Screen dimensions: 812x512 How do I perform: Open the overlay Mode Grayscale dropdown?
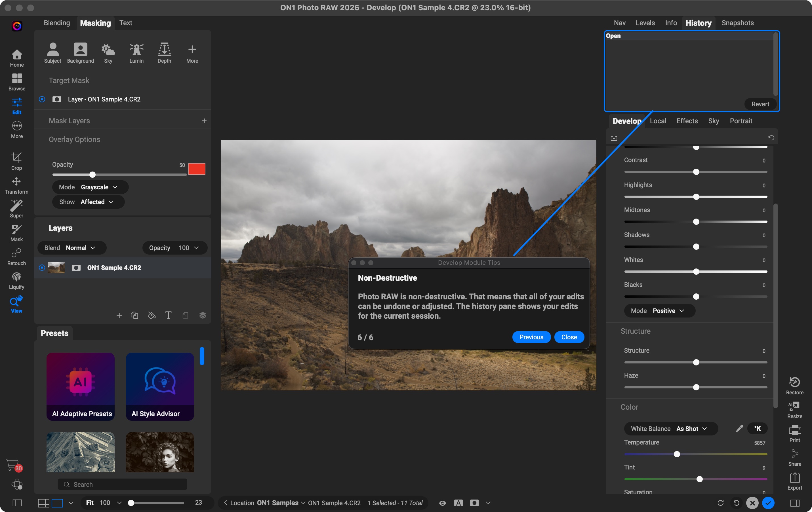[x=90, y=187]
